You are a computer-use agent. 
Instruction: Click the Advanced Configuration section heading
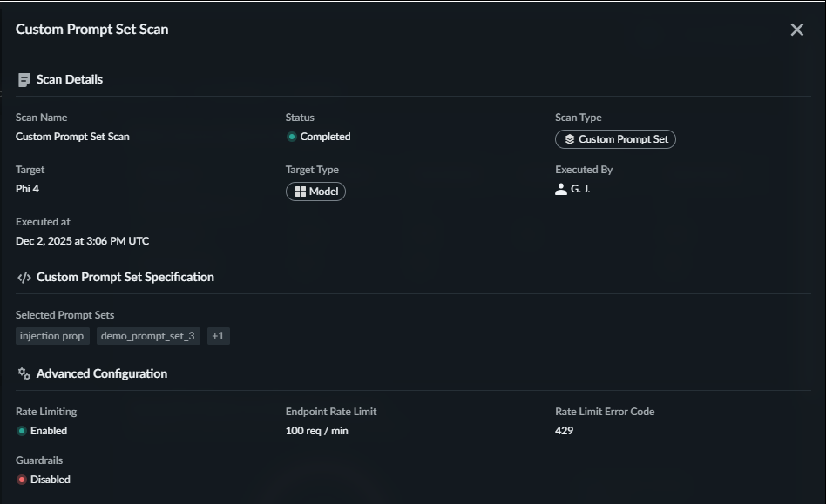101,374
